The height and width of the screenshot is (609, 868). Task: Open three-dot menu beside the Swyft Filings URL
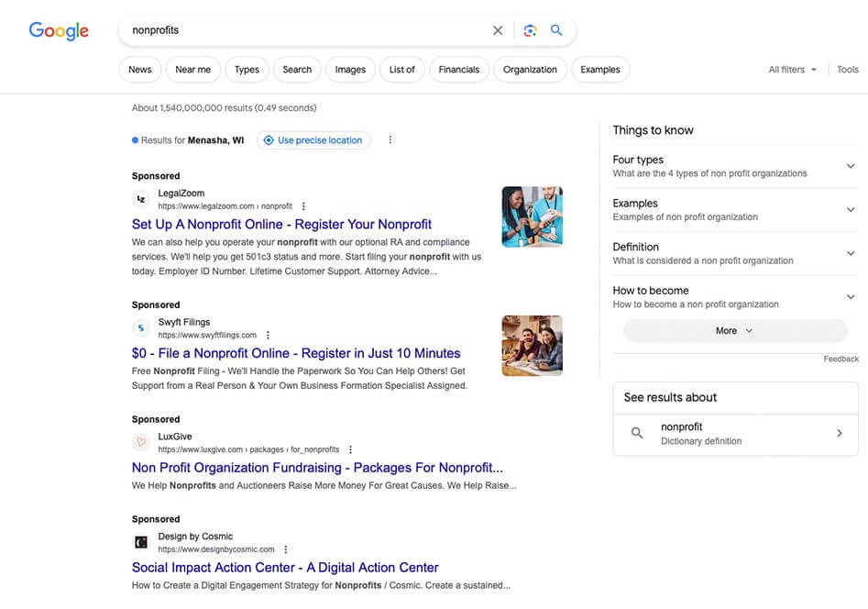(x=268, y=336)
